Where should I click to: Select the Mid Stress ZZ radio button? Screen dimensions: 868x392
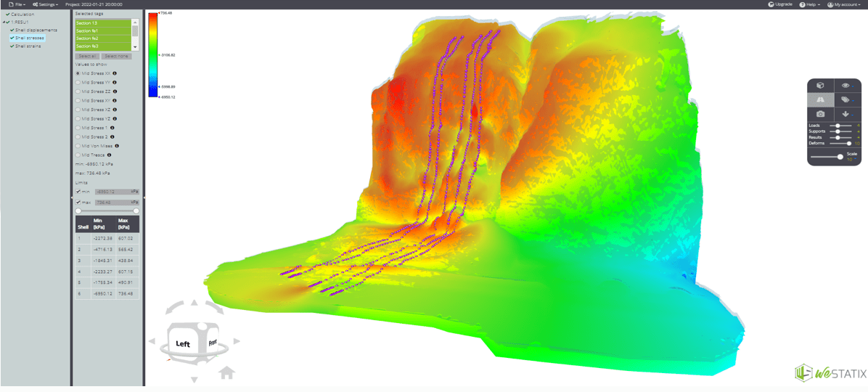78,91
